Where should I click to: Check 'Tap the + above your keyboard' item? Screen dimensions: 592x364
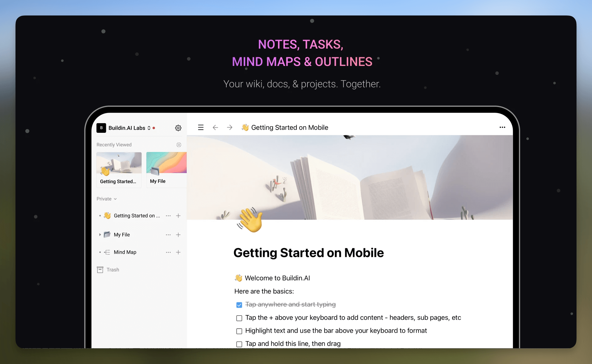tap(239, 318)
